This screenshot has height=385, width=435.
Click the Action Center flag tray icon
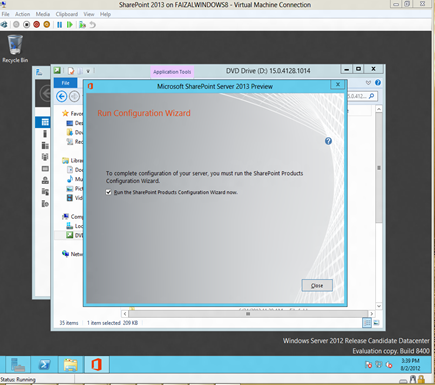[368, 365]
